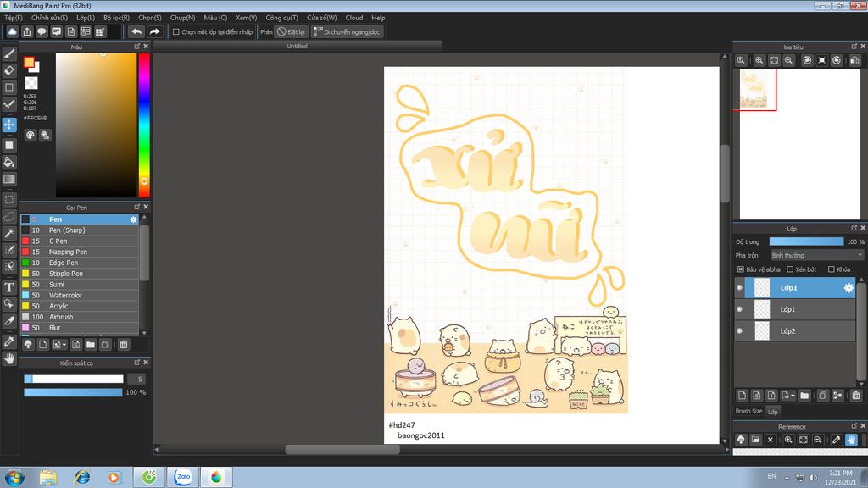
Task: Enable the 'Khóa' lock checkbox
Action: [x=831, y=269]
